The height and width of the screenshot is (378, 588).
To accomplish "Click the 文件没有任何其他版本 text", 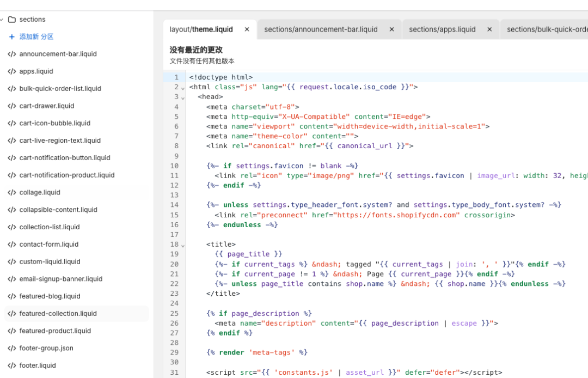I will pyautogui.click(x=202, y=61).
